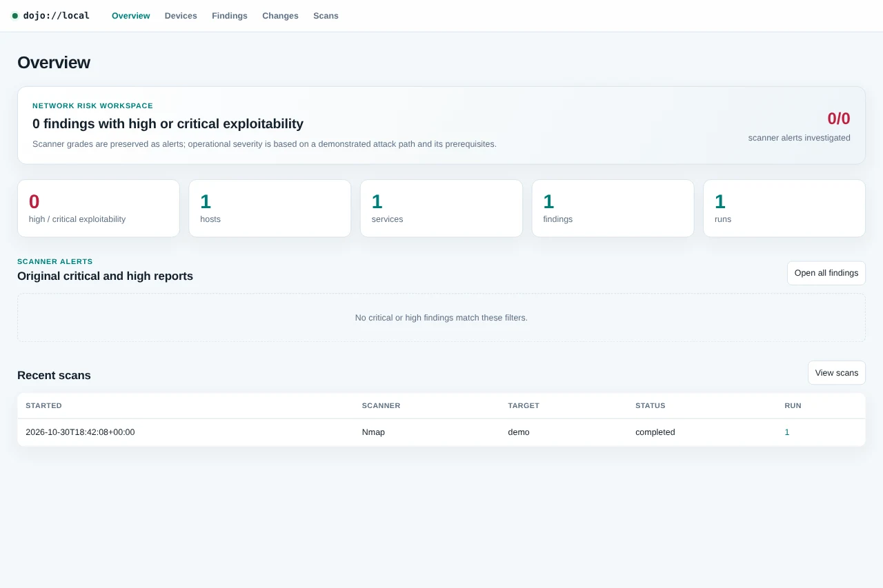This screenshot has height=588, width=883.
Task: Click the RUN column header
Action: point(793,406)
